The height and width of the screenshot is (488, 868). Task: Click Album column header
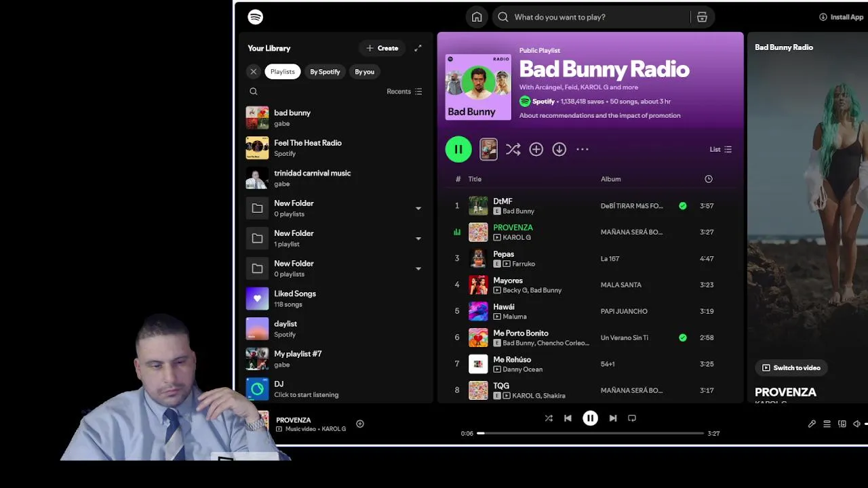(x=610, y=179)
